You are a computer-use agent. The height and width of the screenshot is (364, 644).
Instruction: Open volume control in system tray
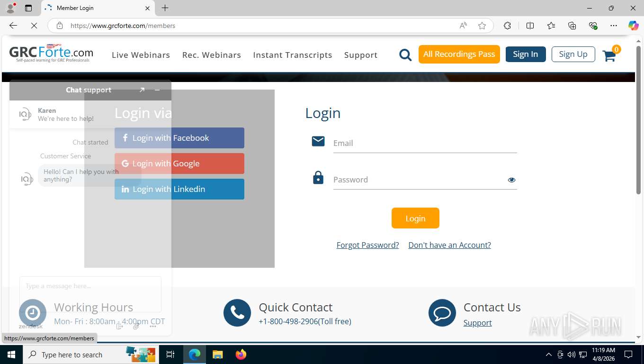571,355
